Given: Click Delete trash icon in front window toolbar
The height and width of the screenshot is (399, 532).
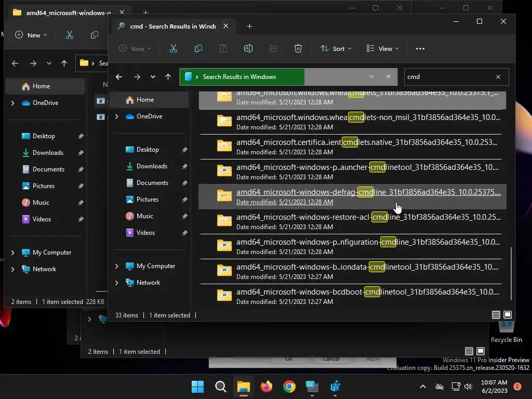Looking at the screenshot, I should click(298, 48).
